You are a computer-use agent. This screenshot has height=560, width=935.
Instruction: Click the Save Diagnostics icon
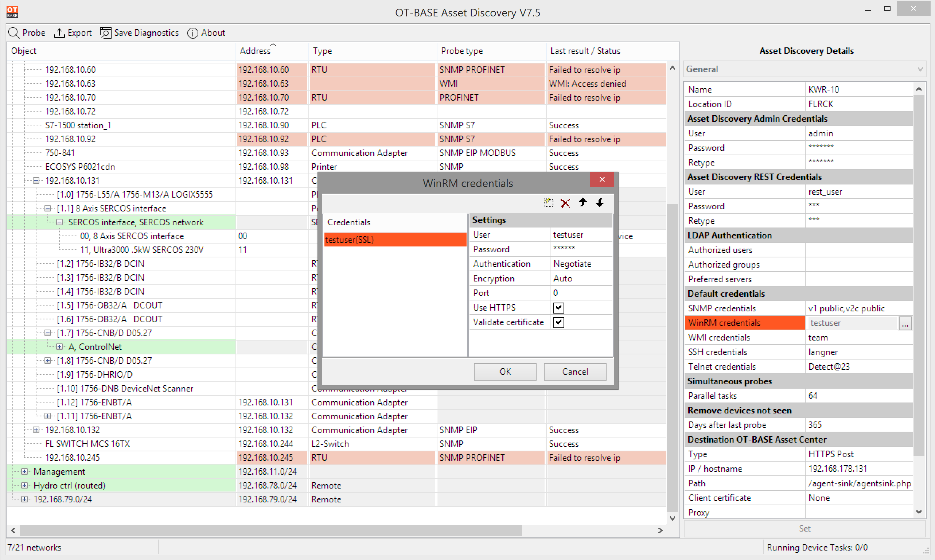(x=105, y=33)
